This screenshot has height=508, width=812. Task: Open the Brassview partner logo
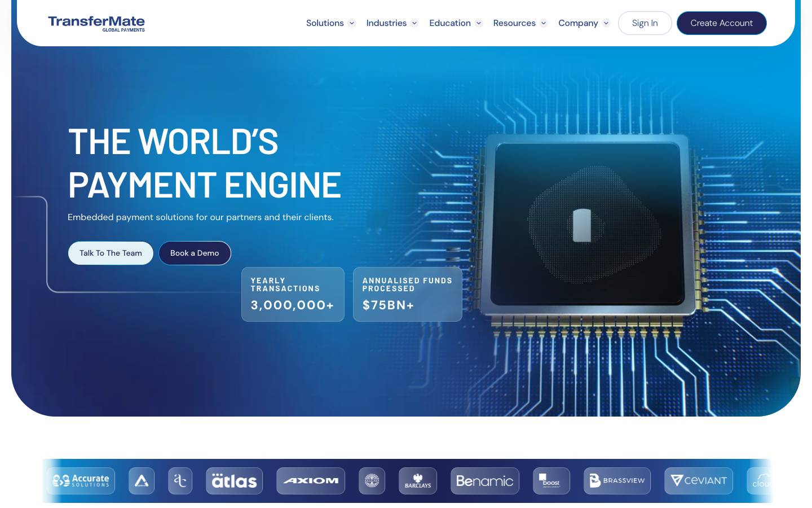click(x=617, y=481)
